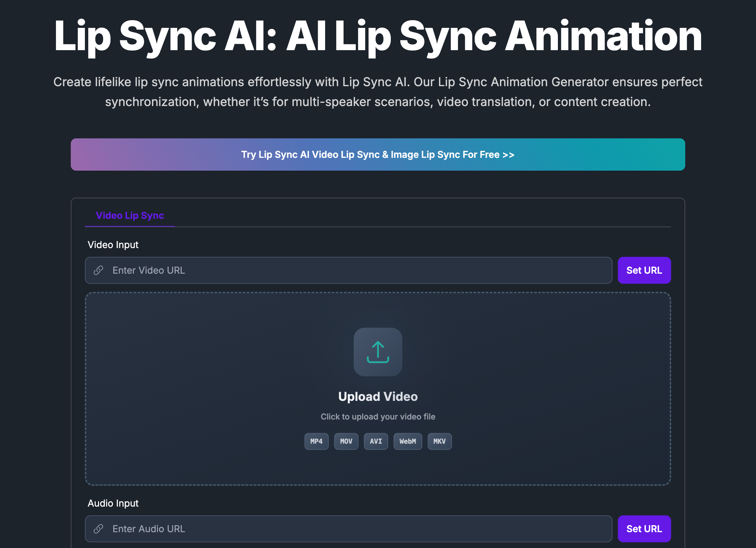
Task: Click the link icon in the Video URL field
Action: click(x=98, y=270)
